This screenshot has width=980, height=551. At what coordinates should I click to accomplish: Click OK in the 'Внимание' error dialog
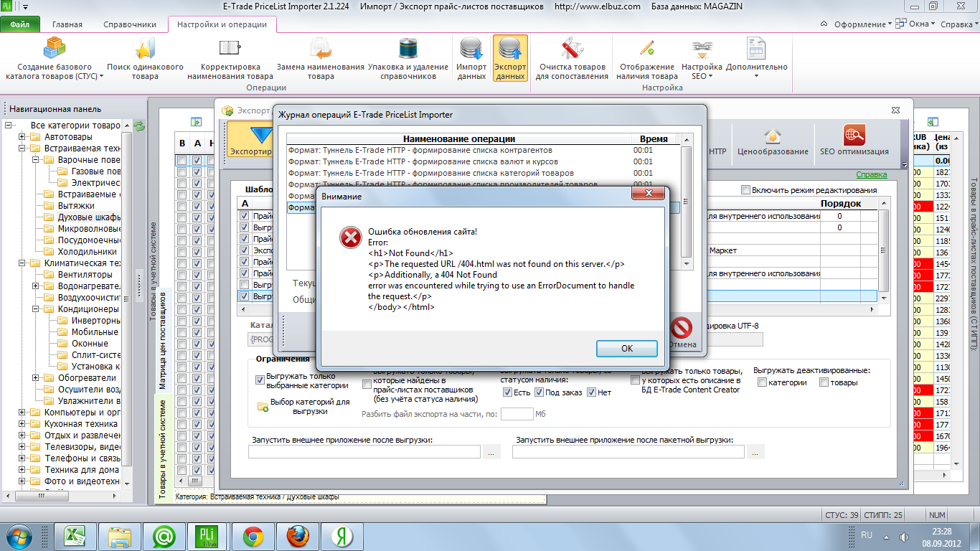[x=626, y=348]
